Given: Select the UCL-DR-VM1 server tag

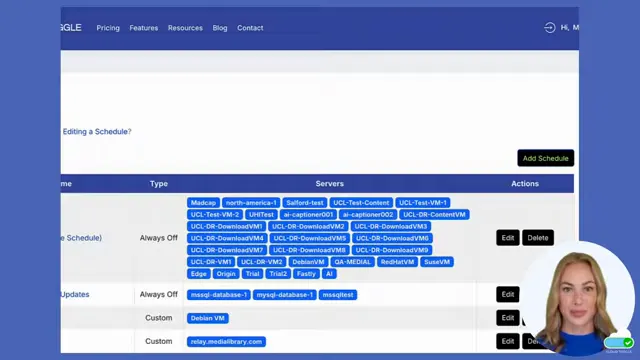Looking at the screenshot, I should 211,262.
